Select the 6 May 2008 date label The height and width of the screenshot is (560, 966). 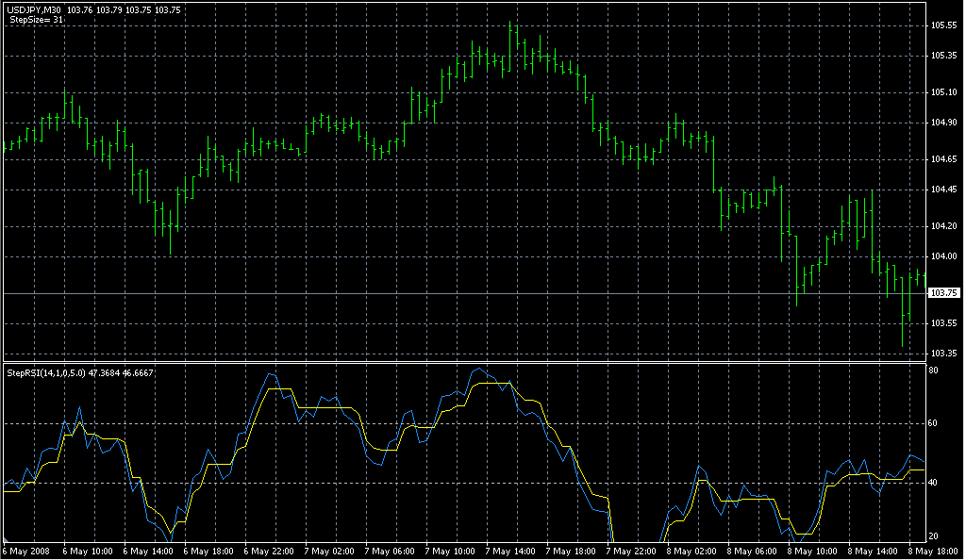click(x=25, y=551)
